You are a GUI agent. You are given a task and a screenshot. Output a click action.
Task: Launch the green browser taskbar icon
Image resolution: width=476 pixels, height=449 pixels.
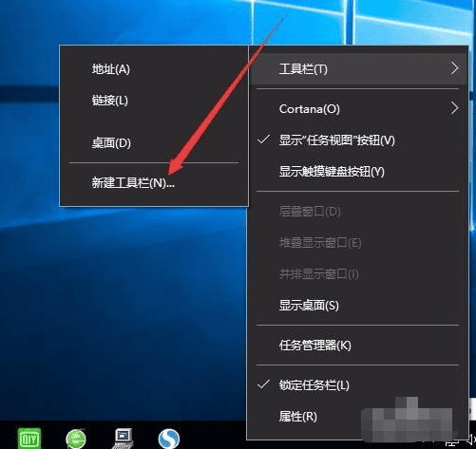(76, 440)
